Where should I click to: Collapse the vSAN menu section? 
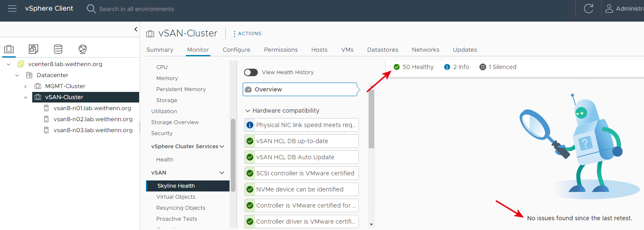(222, 173)
